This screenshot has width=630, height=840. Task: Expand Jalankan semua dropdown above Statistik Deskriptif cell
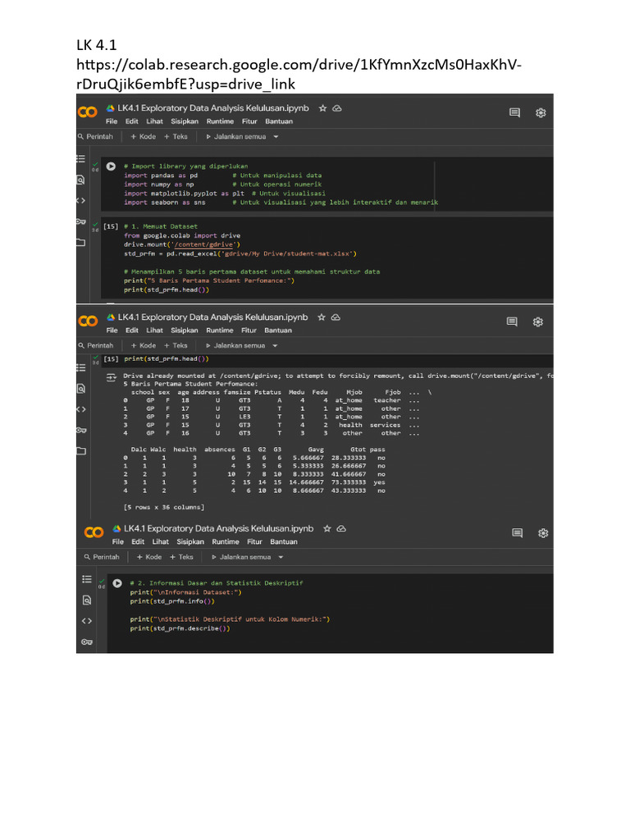(x=281, y=557)
